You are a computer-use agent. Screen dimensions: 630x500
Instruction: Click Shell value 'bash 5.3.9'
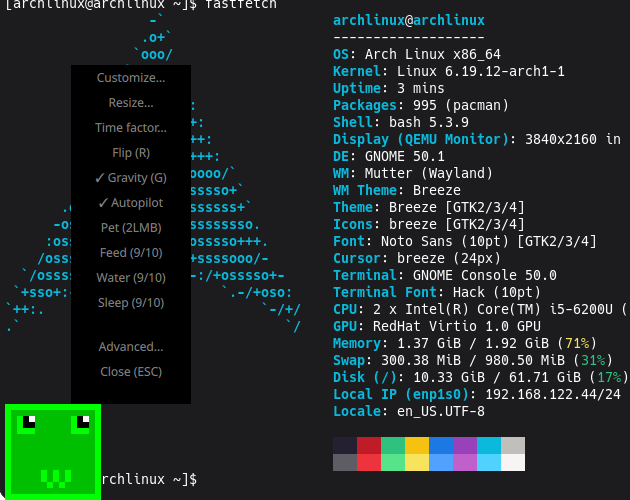pyautogui.click(x=429, y=122)
